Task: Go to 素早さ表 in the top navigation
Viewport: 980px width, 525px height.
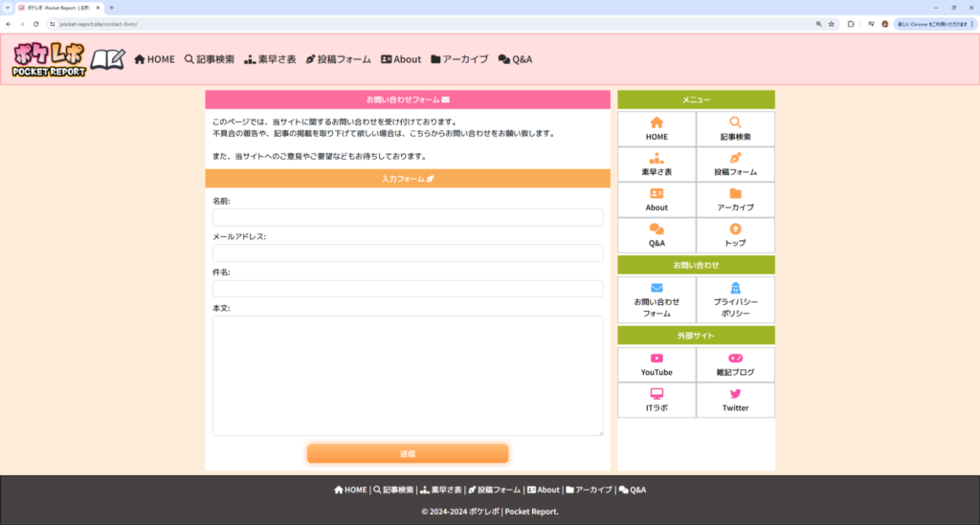Action: 270,59
